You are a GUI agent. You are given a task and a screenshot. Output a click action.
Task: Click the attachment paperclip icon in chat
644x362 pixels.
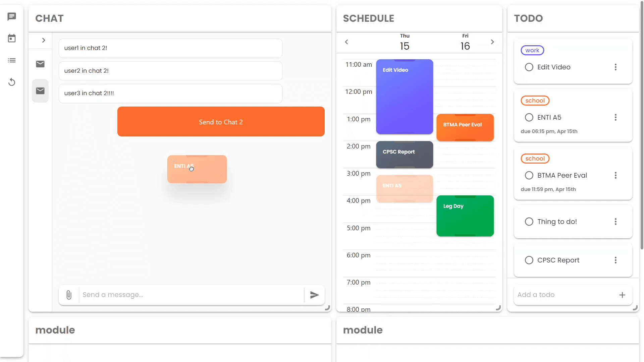pyautogui.click(x=68, y=295)
